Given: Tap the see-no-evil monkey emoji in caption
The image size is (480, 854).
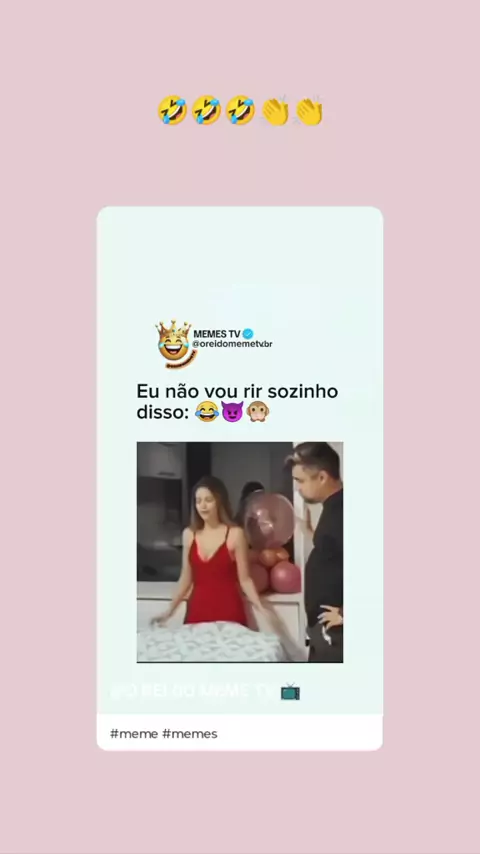Looking at the screenshot, I should [258, 411].
